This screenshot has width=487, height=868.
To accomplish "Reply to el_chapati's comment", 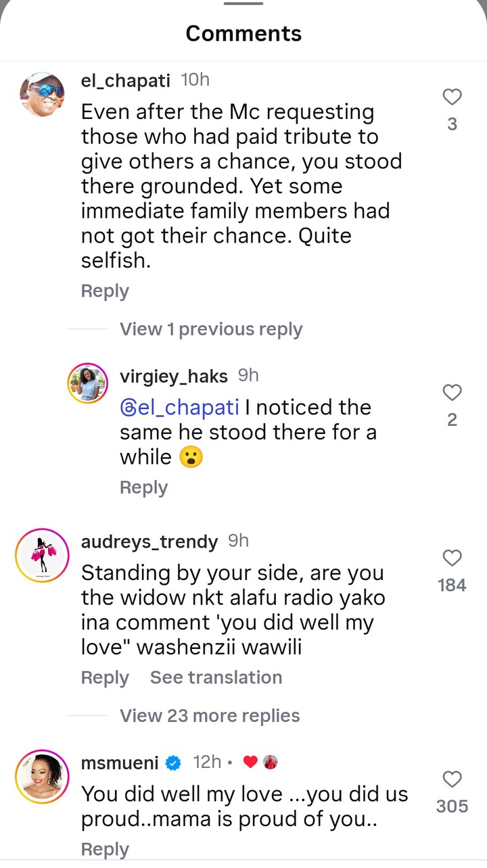I will 105,291.
